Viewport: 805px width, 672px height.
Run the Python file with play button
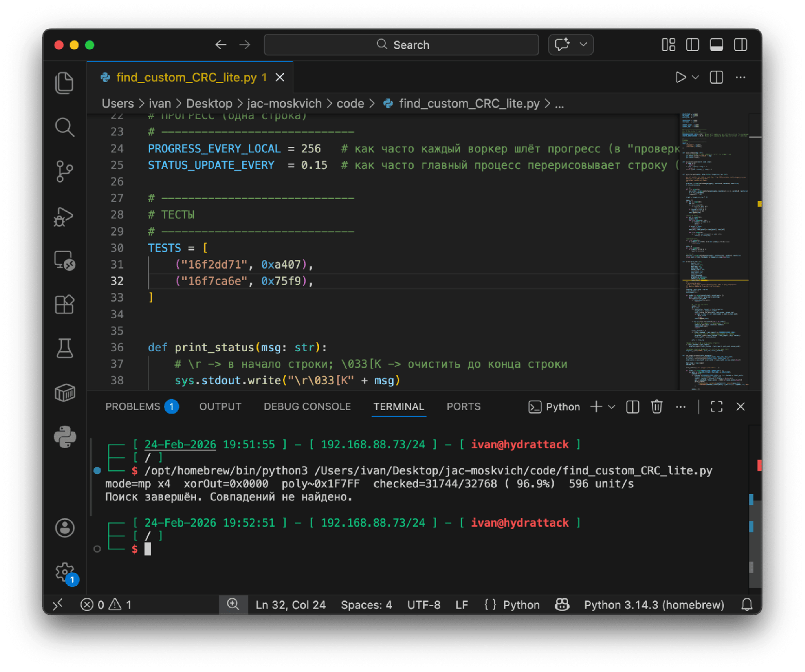pyautogui.click(x=681, y=77)
